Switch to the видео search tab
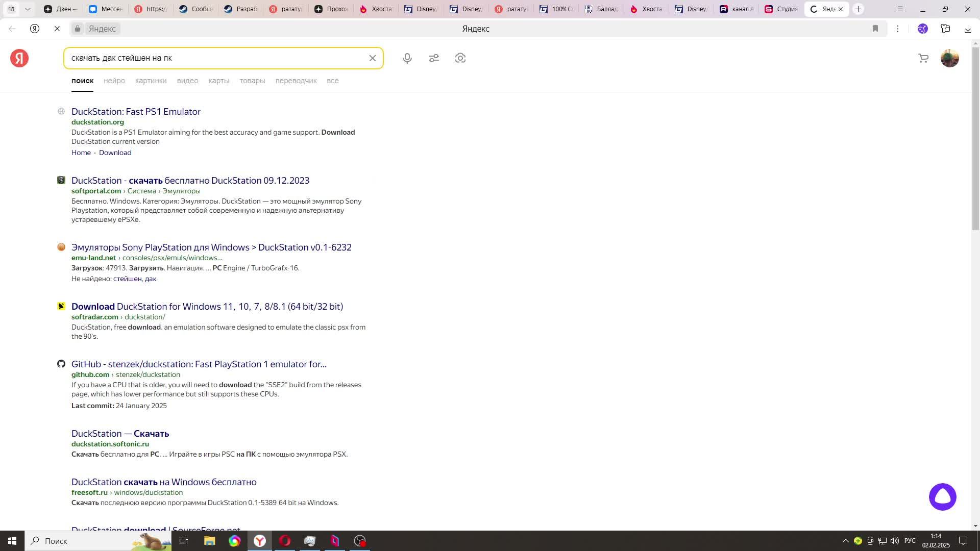 tap(187, 81)
